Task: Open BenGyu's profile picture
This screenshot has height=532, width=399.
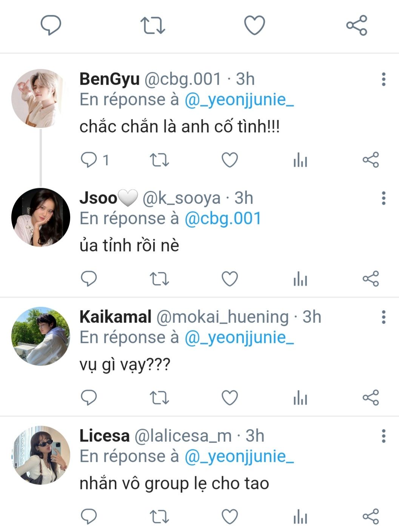Action: point(41,99)
